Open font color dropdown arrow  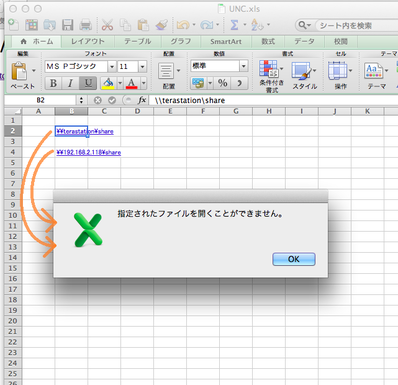(x=144, y=83)
